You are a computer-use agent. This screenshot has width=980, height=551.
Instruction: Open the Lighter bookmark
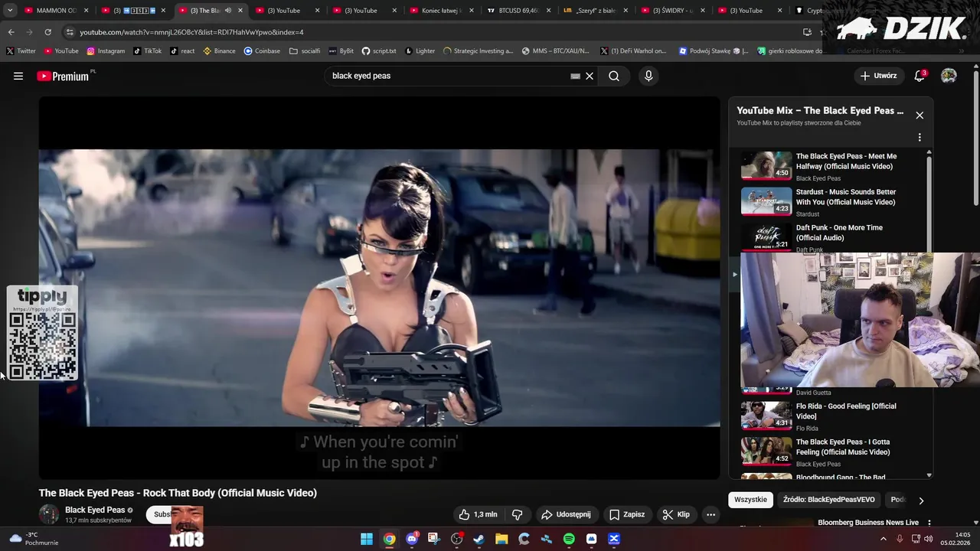coord(420,51)
